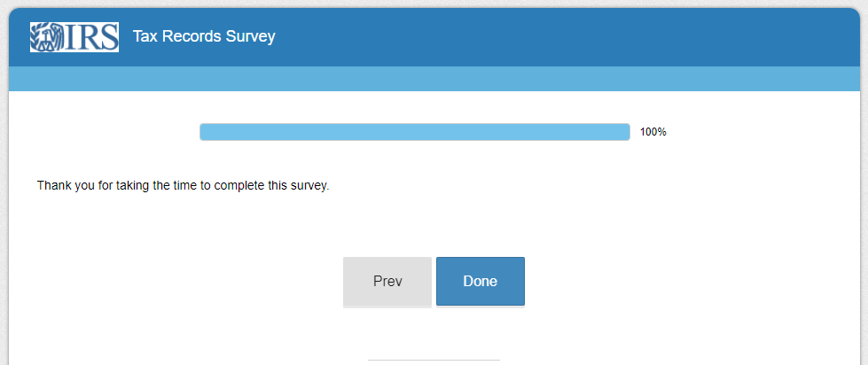
Task: Go back with the Prev button
Action: click(387, 282)
